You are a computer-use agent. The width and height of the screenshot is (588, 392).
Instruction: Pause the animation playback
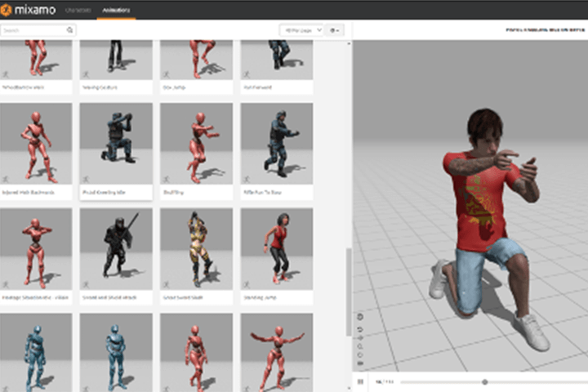point(360,382)
